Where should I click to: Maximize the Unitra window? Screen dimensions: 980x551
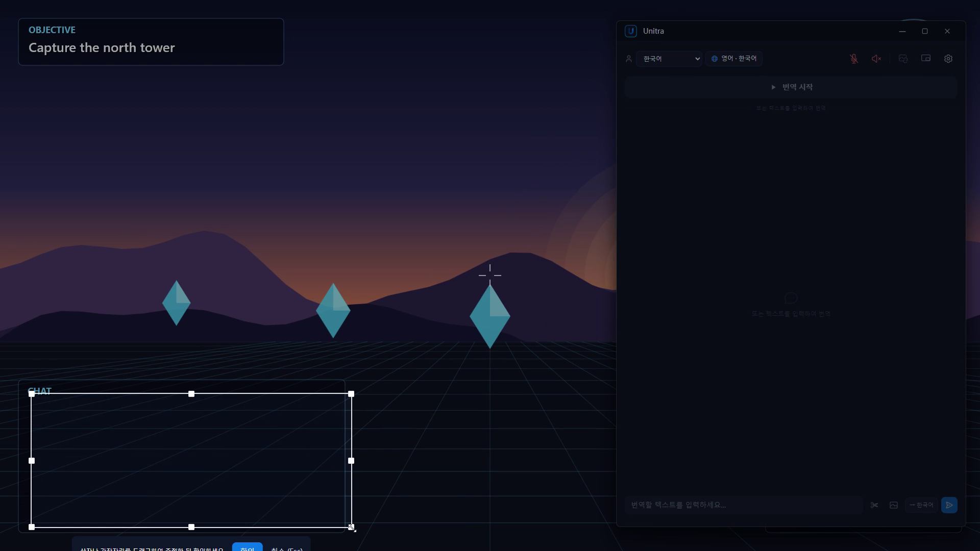pos(925,31)
